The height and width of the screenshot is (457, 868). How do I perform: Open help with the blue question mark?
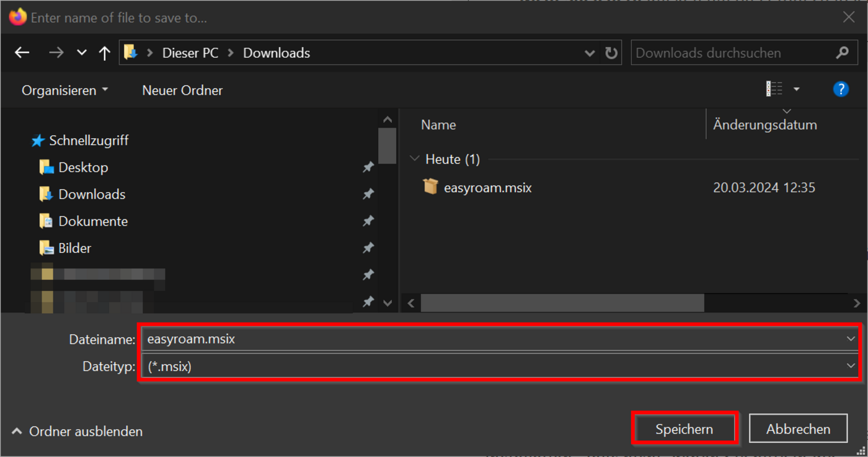click(841, 89)
